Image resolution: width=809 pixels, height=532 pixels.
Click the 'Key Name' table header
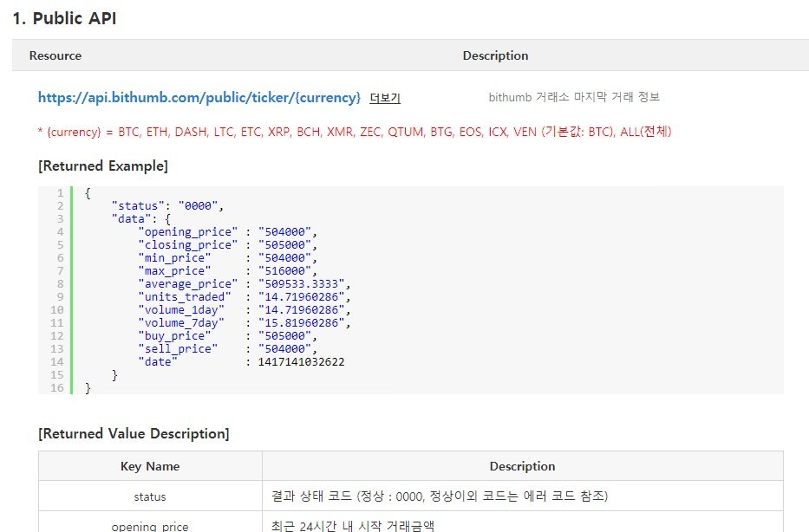point(150,466)
